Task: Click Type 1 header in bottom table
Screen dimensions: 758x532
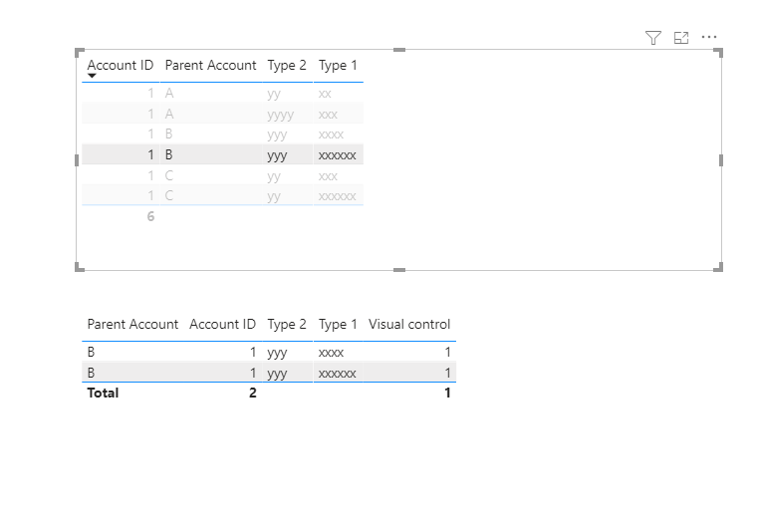Action: [338, 324]
